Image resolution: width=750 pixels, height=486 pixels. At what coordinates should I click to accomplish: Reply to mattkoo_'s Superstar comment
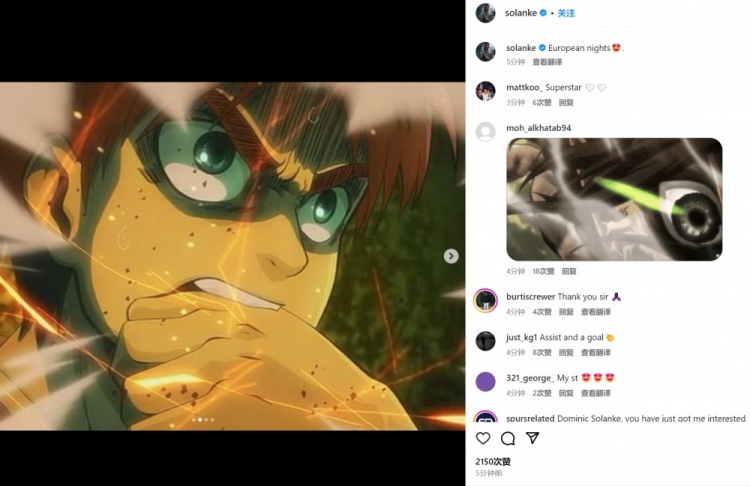pos(566,102)
